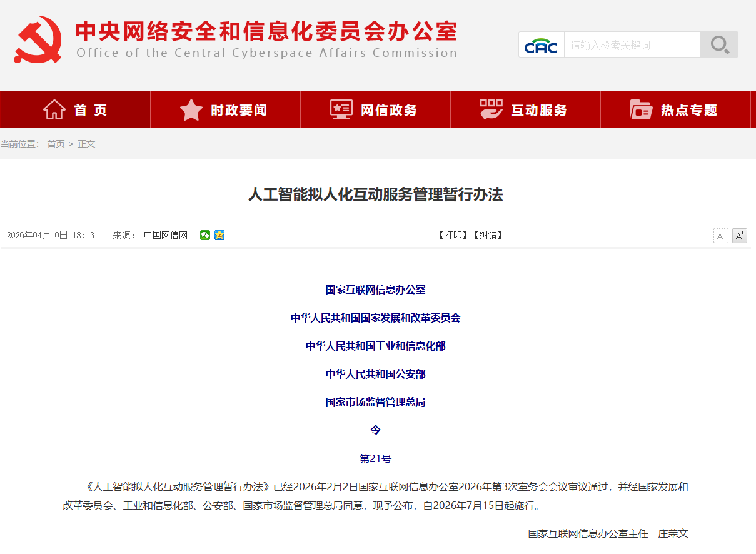Image resolution: width=756 pixels, height=554 pixels.
Task: Decrease font size with A- icon
Action: click(721, 236)
